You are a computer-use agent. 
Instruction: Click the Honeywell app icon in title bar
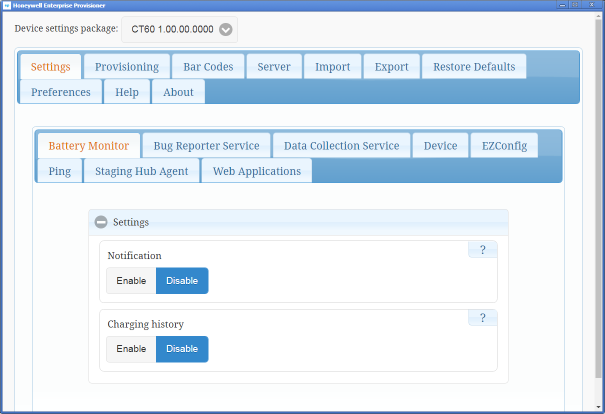[6, 5]
